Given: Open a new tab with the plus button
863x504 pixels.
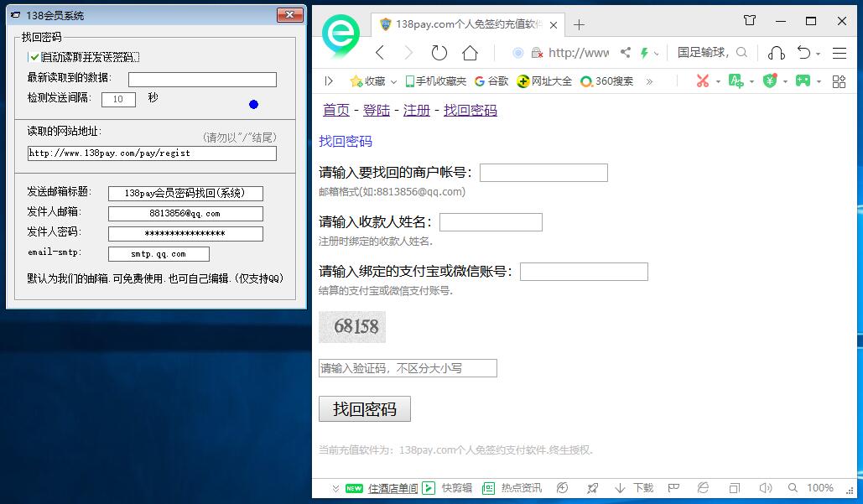Looking at the screenshot, I should point(579,25).
